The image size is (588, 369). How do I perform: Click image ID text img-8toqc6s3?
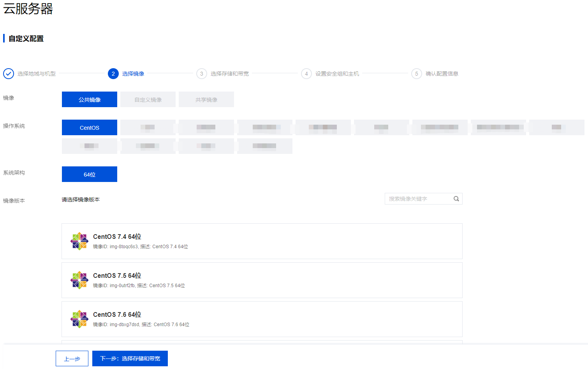(124, 247)
